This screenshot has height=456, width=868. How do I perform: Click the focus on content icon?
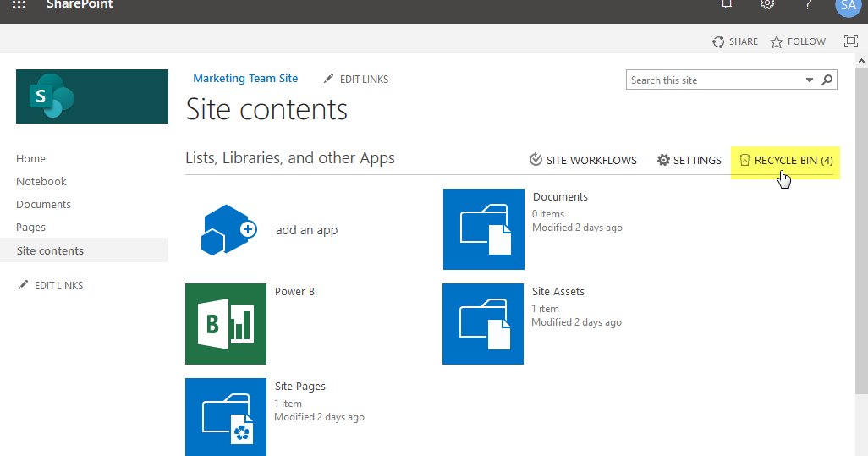[x=851, y=41]
